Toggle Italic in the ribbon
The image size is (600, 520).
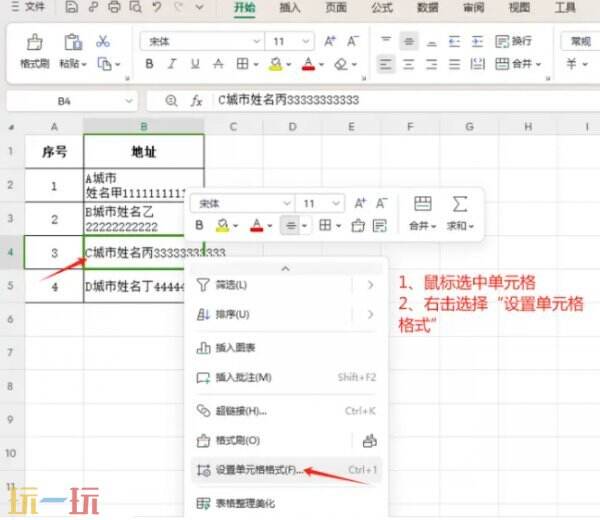(x=172, y=64)
